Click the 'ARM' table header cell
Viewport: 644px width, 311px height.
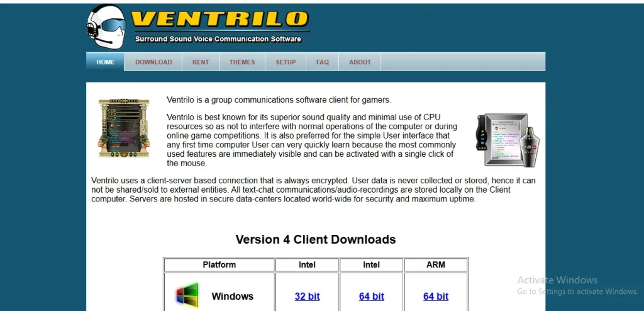[x=436, y=264]
